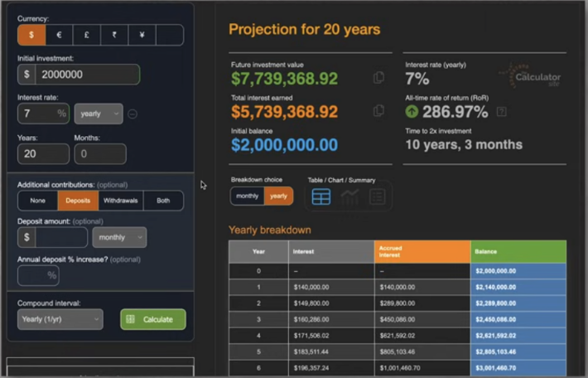Choose Both for additional contributions
This screenshot has height=378, width=588.
(163, 201)
